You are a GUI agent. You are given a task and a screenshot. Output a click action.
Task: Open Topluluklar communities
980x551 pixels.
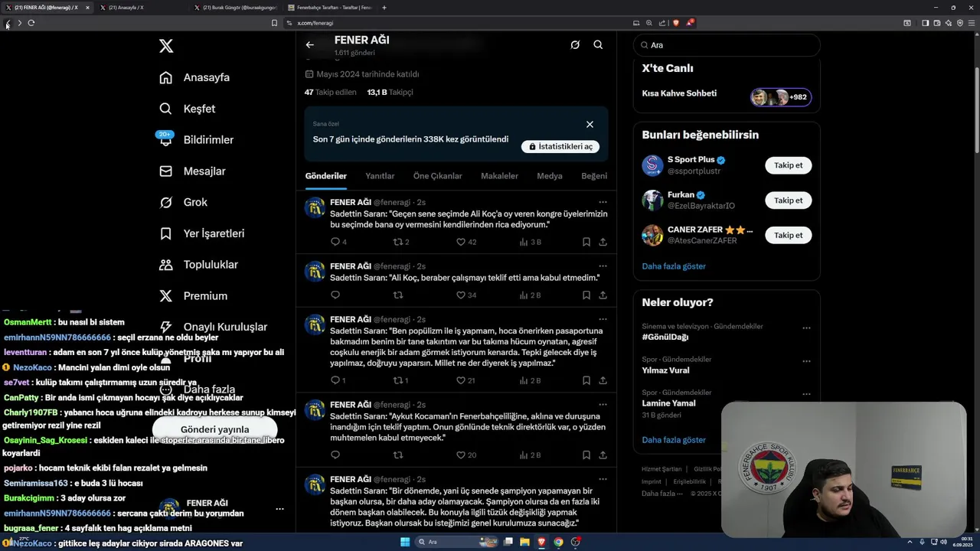tap(199, 265)
